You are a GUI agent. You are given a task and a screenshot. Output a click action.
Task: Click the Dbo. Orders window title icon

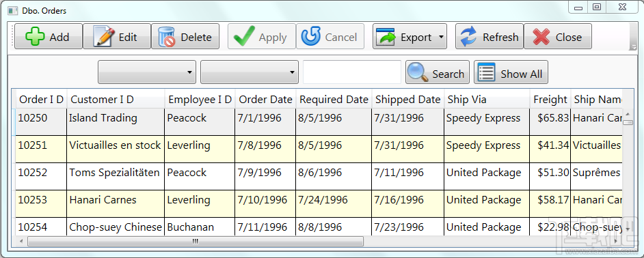pyautogui.click(x=13, y=11)
